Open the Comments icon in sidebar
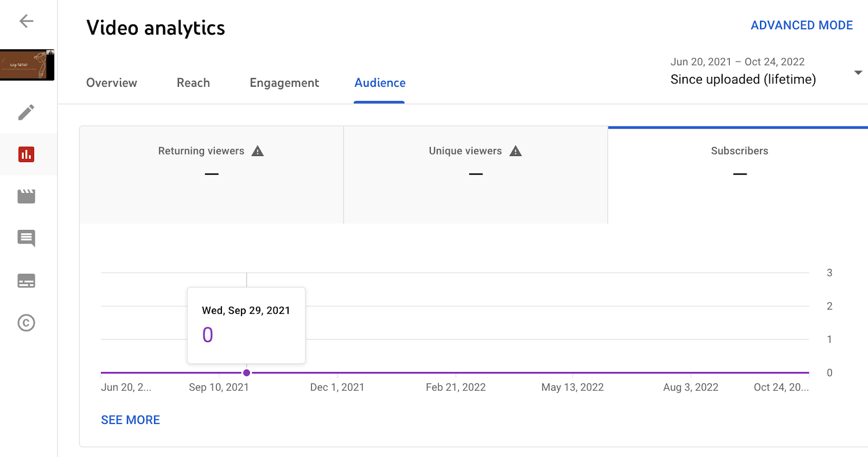This screenshot has height=457, width=868. pos(26,238)
